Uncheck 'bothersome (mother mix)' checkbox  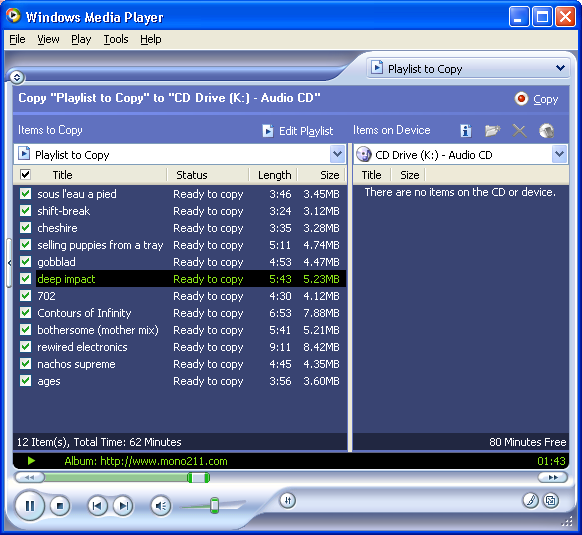[x=25, y=330]
